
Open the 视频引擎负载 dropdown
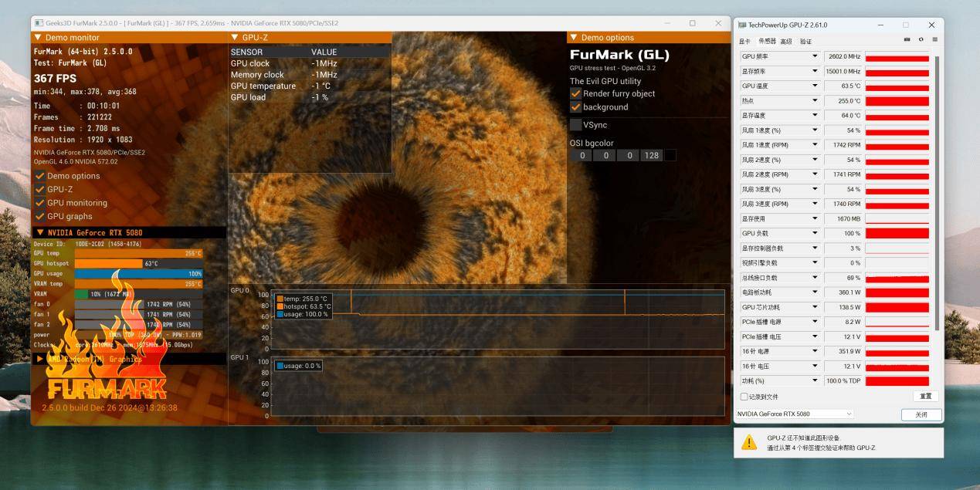point(815,263)
